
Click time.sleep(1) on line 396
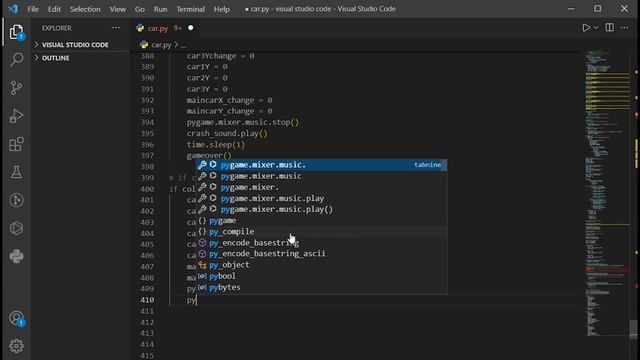tap(216, 144)
